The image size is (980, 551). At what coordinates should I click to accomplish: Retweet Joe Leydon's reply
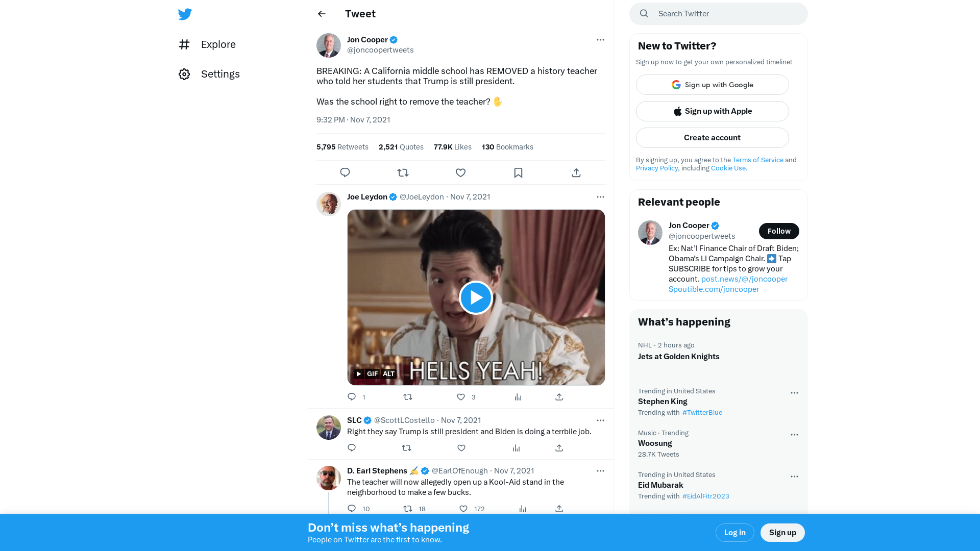408,397
